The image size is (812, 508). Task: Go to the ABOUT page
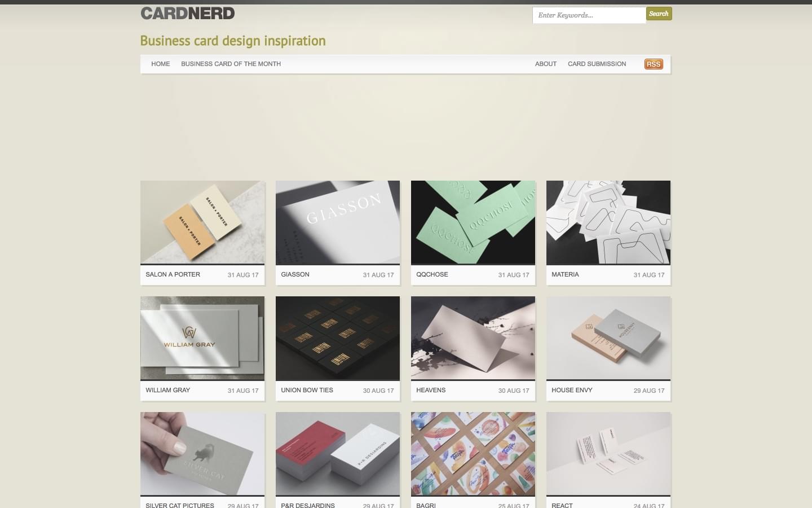[546, 64]
